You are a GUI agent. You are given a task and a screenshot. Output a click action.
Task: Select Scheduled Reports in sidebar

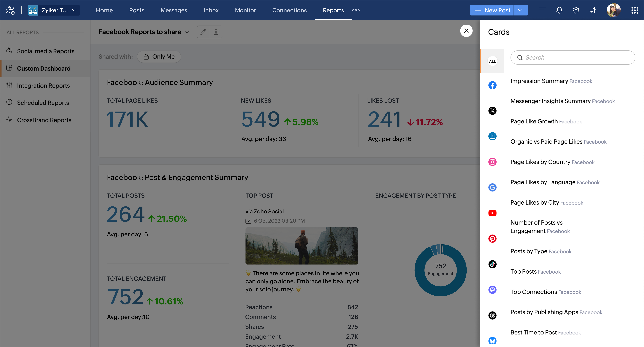coord(43,102)
